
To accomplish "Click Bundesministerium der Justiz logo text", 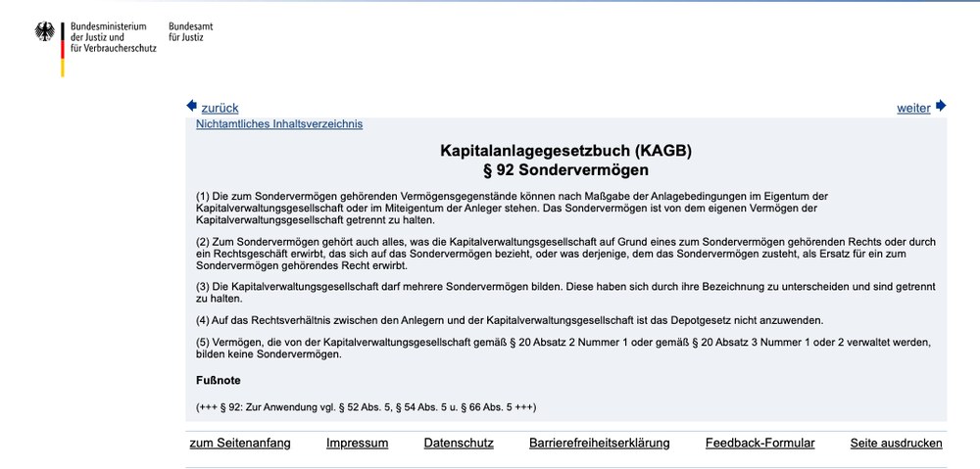I will 113,37.
